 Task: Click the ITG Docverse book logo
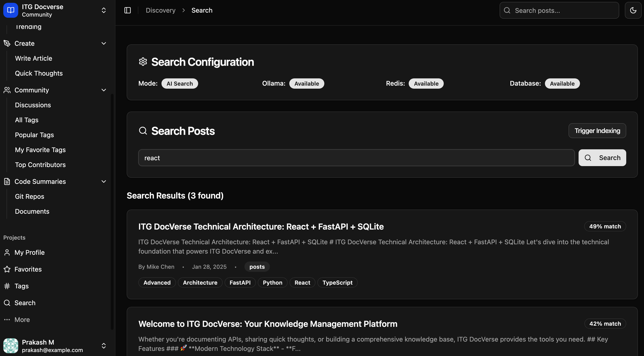tap(11, 10)
